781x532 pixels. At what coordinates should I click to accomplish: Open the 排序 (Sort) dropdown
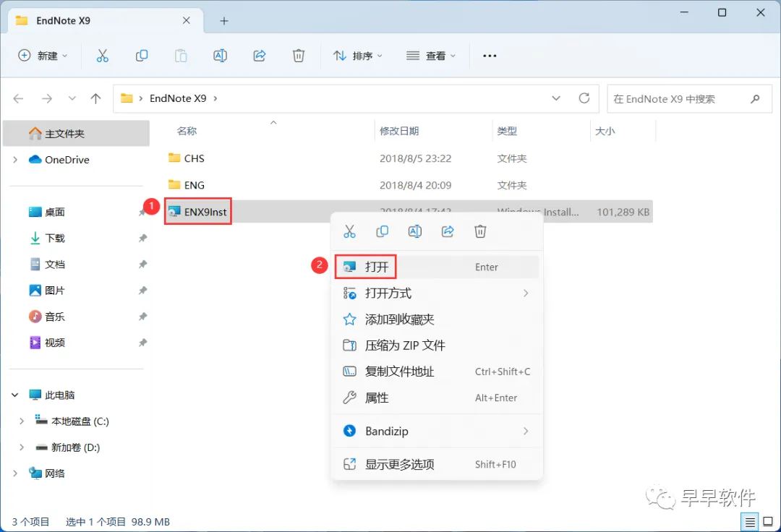[x=358, y=56]
